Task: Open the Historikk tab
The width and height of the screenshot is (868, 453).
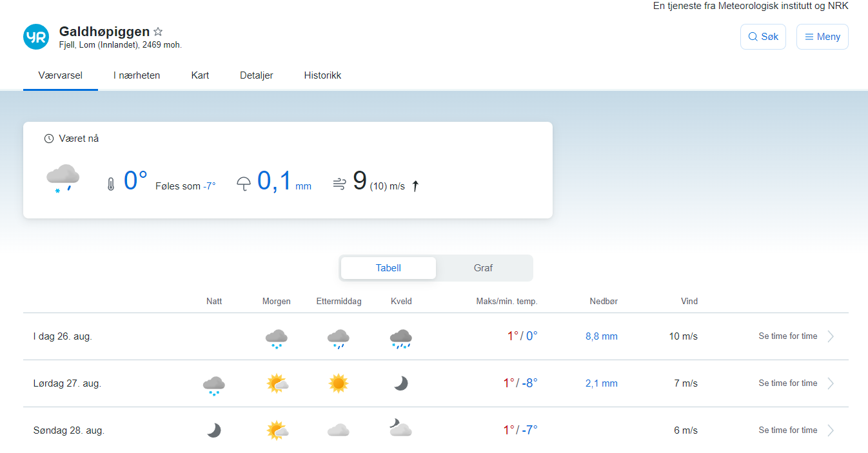Action: [x=322, y=75]
